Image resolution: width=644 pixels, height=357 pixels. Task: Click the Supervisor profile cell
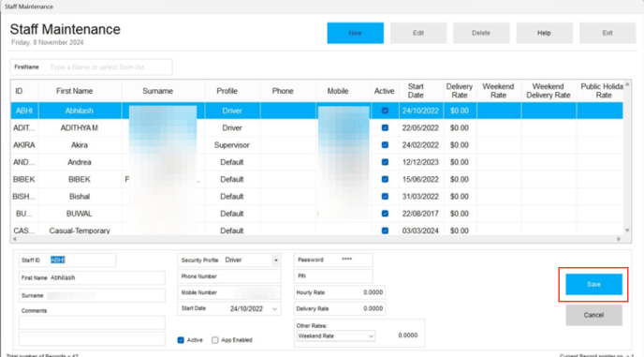tap(232, 145)
